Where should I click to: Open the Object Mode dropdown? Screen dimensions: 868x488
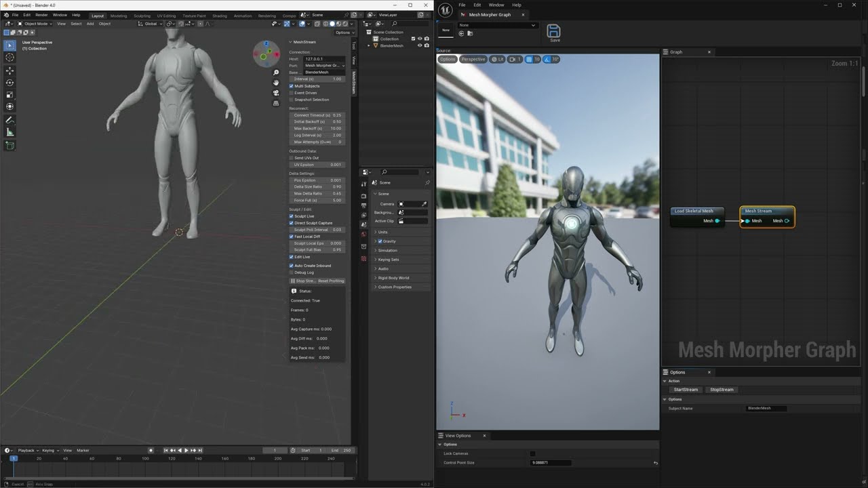pyautogui.click(x=36, y=24)
